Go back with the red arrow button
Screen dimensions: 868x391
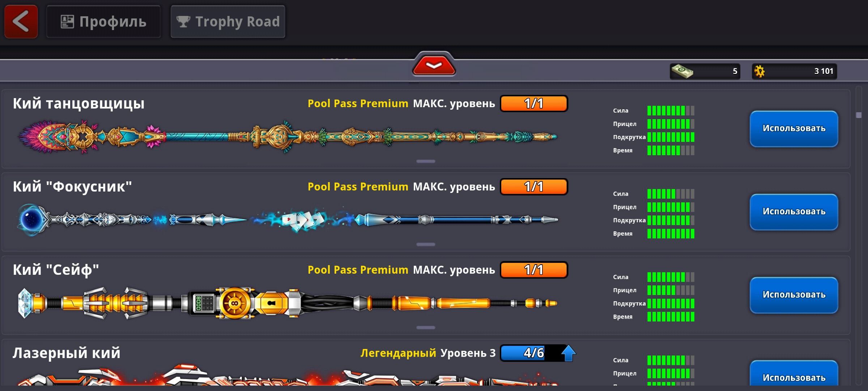coord(21,22)
